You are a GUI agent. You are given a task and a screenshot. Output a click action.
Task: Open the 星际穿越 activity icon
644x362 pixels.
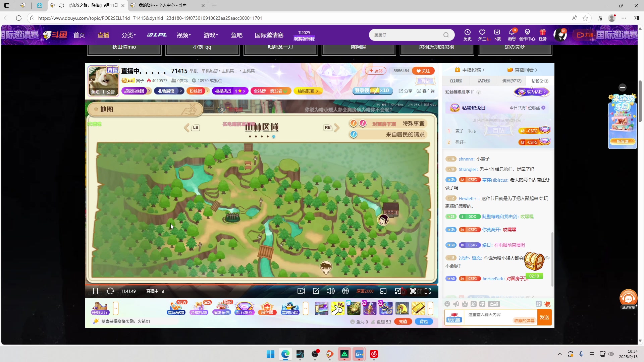point(176,308)
